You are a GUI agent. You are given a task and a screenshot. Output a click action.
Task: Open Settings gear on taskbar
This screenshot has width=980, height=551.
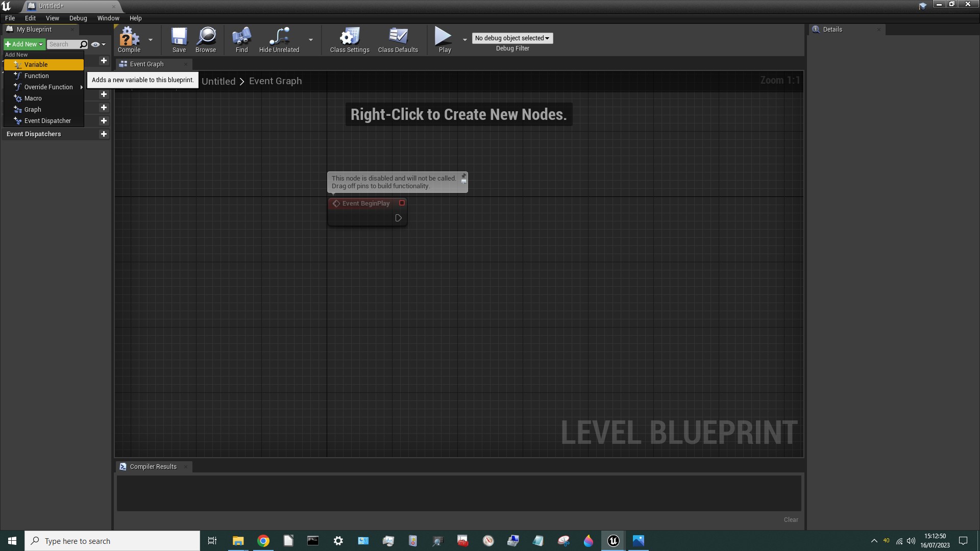click(x=338, y=541)
